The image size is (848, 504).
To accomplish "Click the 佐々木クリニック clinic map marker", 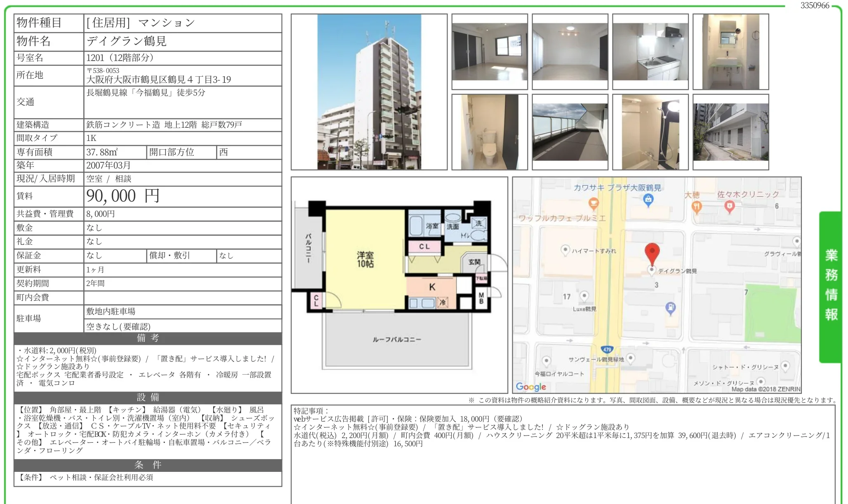I will (729, 206).
